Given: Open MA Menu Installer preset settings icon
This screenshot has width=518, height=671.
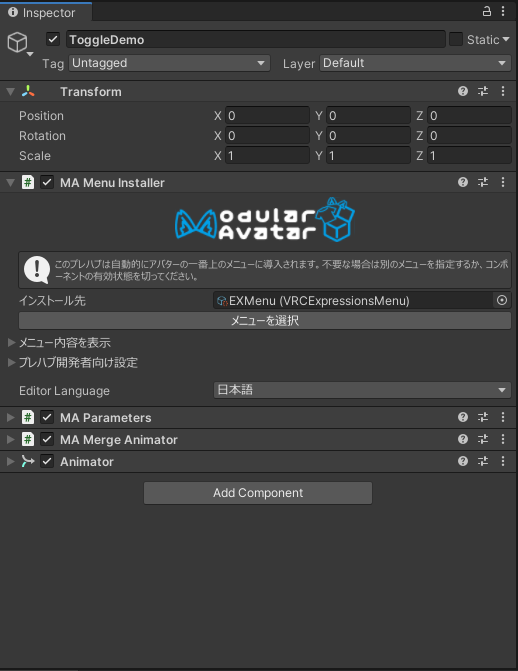Looking at the screenshot, I should pos(483,182).
